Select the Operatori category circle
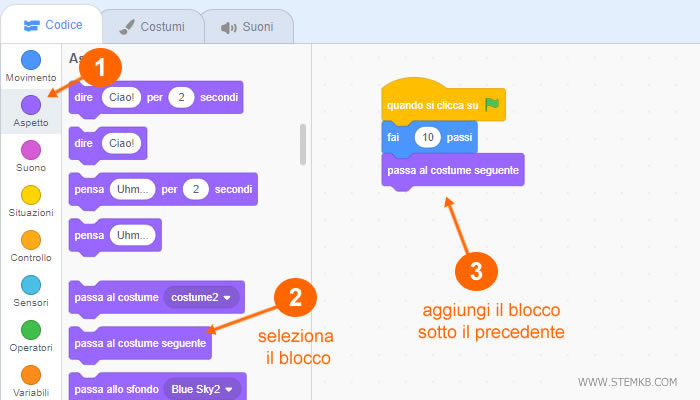This screenshot has width=700, height=400. [31, 330]
